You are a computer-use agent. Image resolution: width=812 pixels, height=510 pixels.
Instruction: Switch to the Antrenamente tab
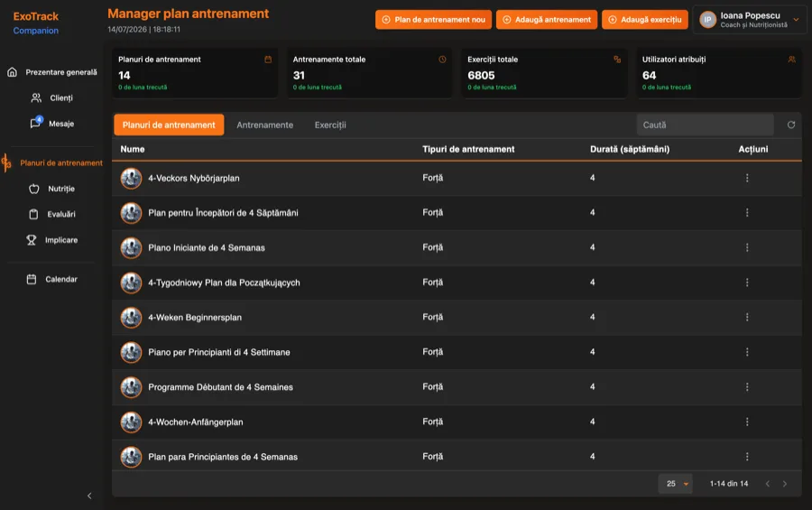point(264,125)
